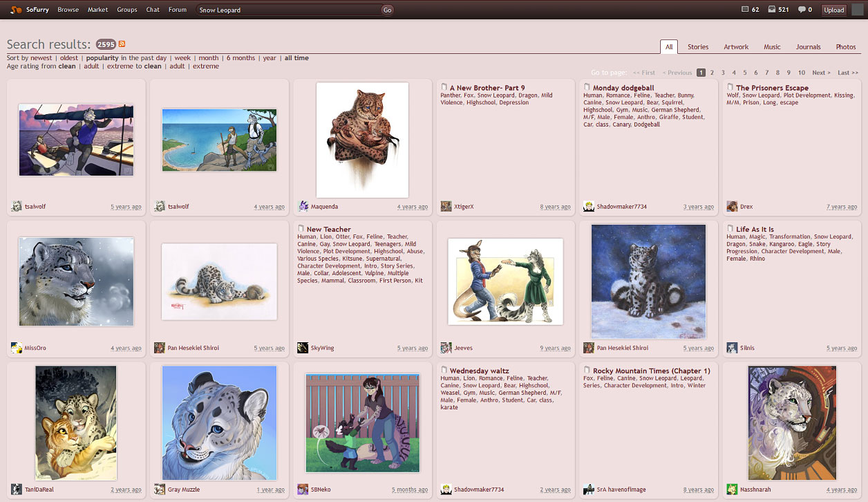
Task: Switch sorting to oldest
Action: [68, 57]
